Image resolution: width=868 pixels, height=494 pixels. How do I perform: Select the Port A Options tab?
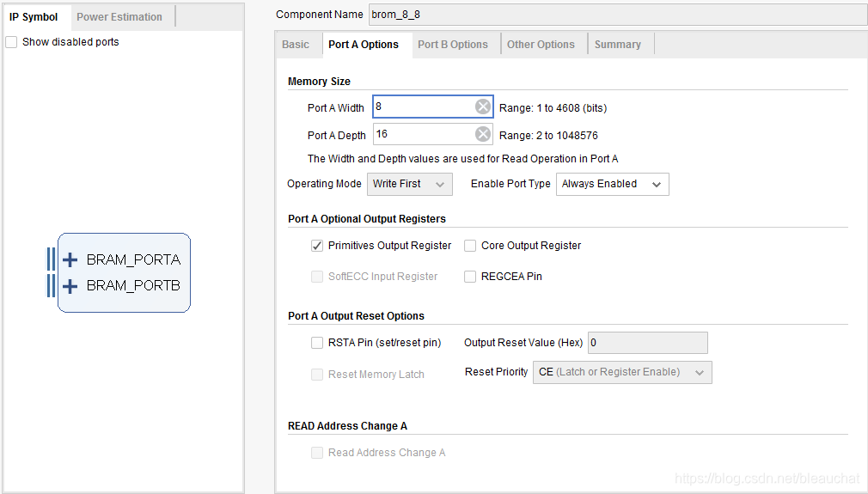pyautogui.click(x=364, y=45)
